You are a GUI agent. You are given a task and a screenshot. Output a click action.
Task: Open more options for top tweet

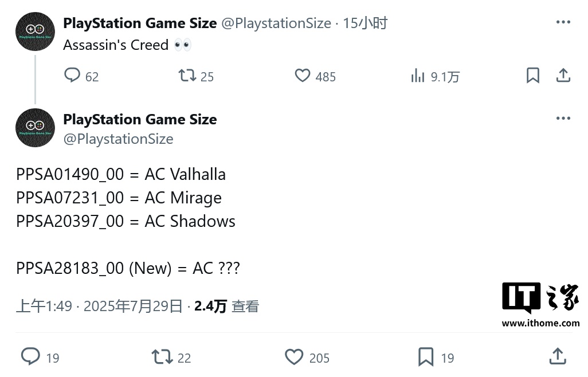563,22
